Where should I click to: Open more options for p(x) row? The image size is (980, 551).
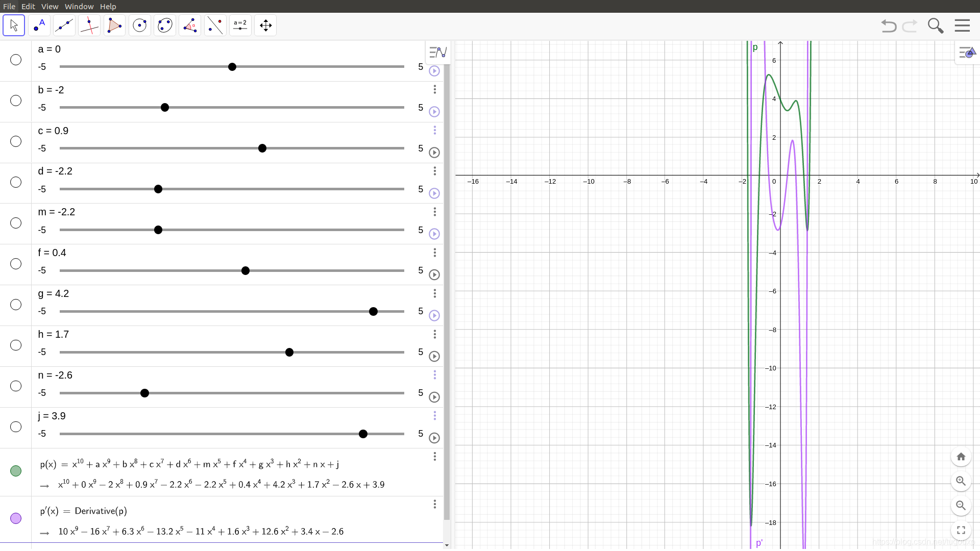click(x=434, y=457)
